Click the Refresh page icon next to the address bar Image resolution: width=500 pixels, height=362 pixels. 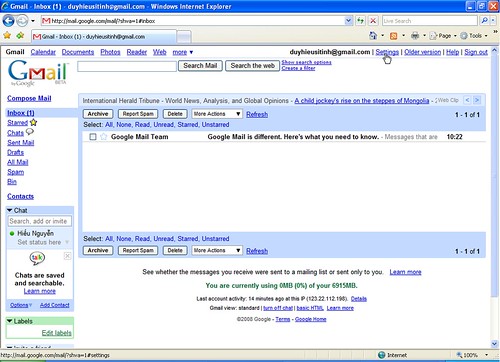pyautogui.click(x=360, y=21)
